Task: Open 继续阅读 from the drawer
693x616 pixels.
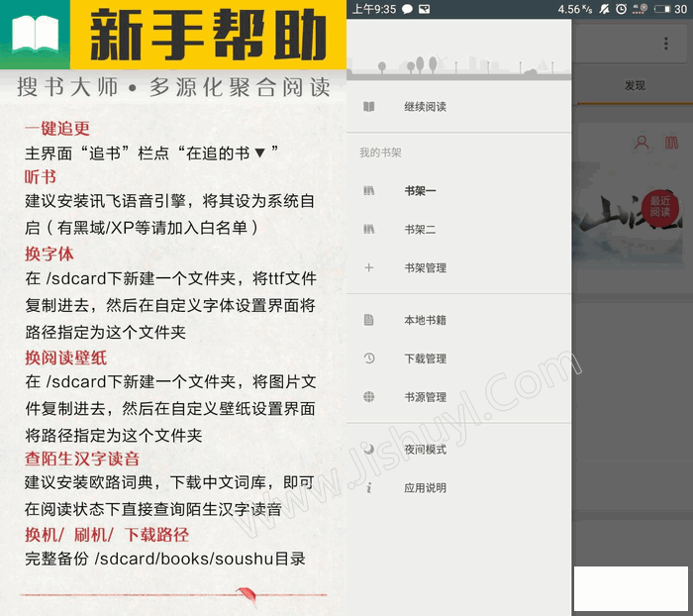Action: [458, 107]
